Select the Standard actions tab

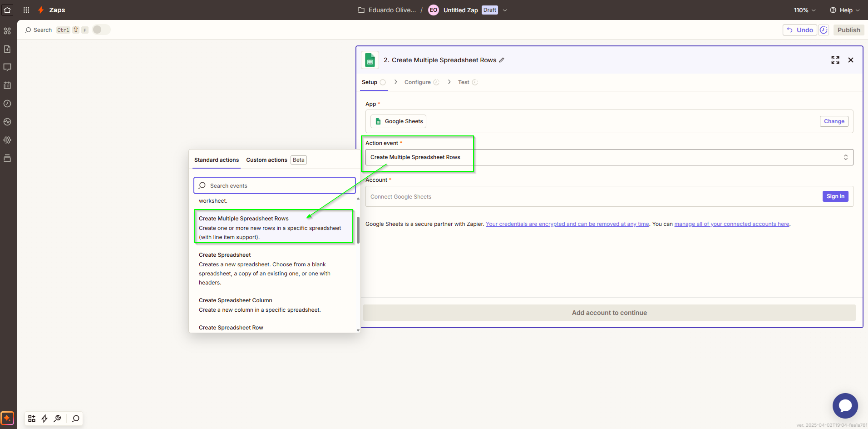click(217, 160)
